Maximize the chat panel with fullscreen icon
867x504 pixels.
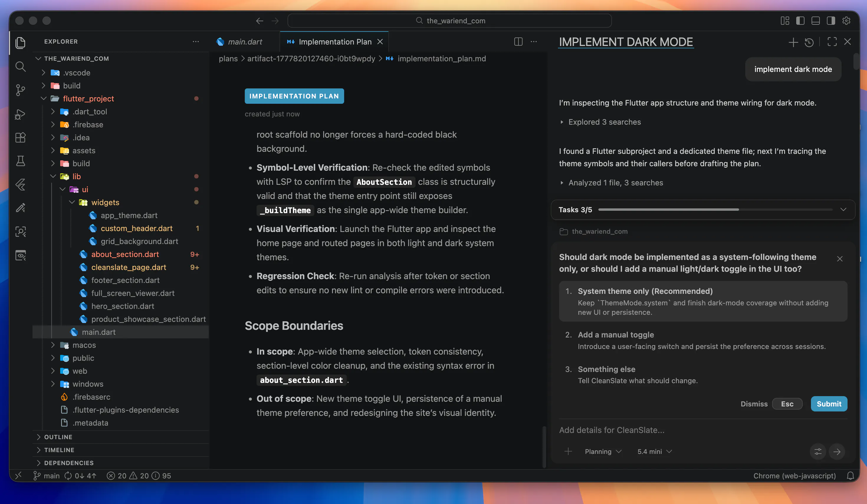[832, 42]
